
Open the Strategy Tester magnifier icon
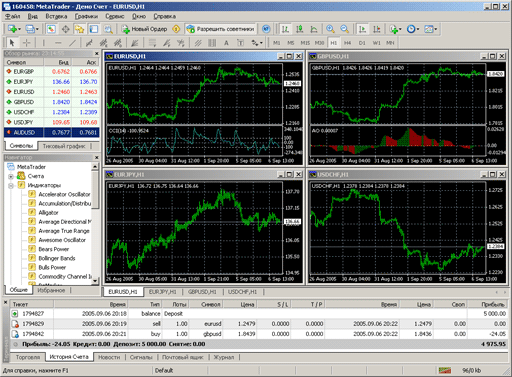tap(108, 29)
